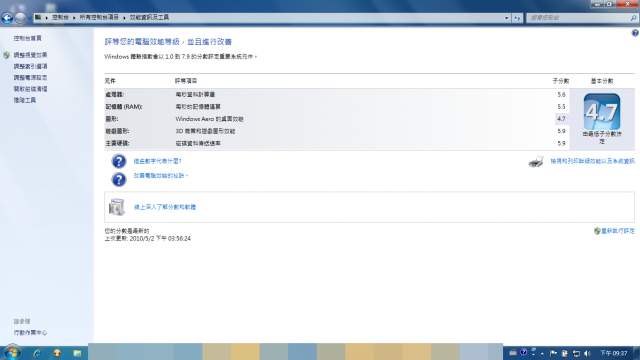Open the address bar history dropdown
This screenshot has height=360, width=640.
(507, 18)
